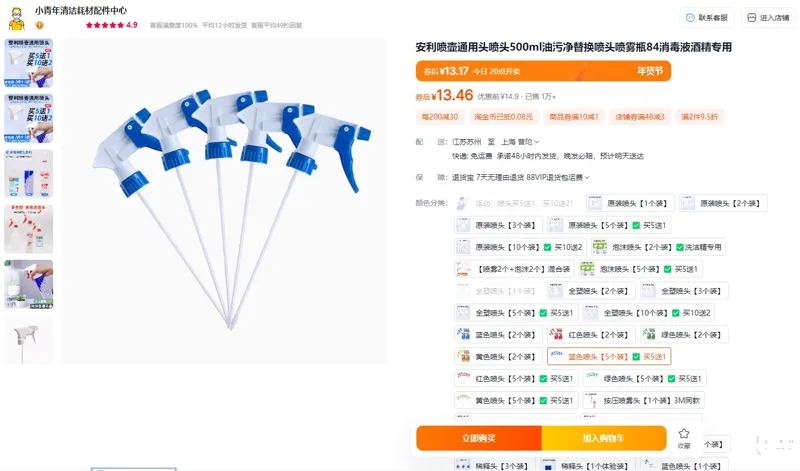Screen dimensions: 800x471
Task: Select fourth thumbnail with red sprayers
Action: (29, 229)
